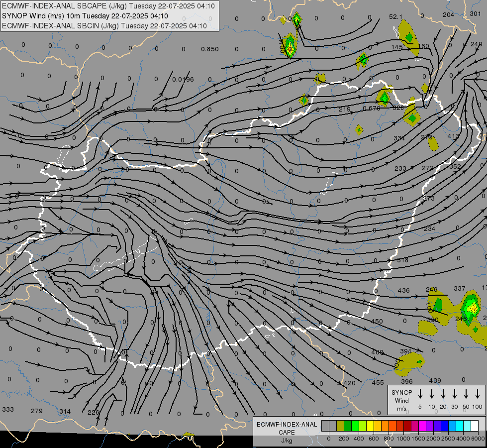This screenshot has height=448, width=487.
Task: Click the 226 value on the map
Action: click(93, 413)
